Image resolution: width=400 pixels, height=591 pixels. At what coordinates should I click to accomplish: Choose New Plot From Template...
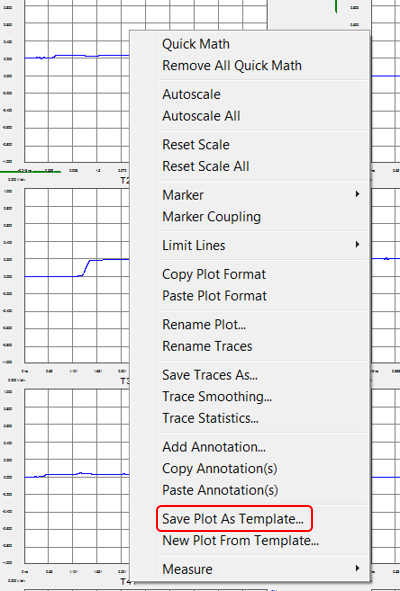click(x=240, y=540)
